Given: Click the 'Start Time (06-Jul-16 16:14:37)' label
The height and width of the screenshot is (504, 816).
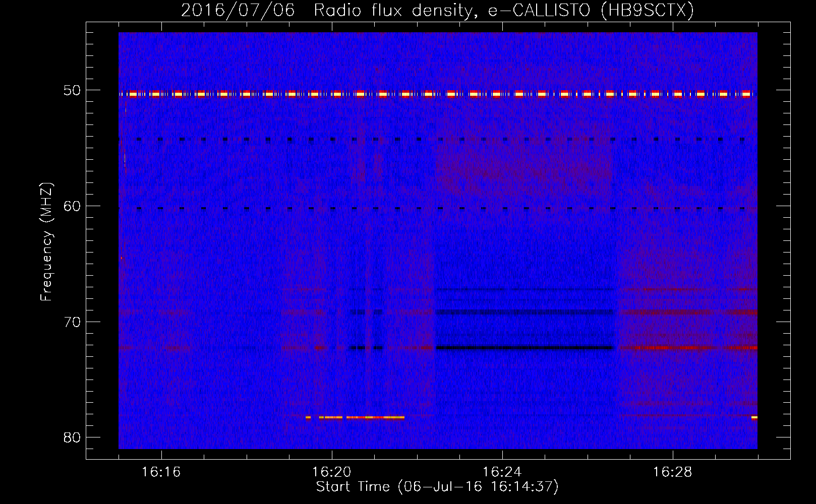Looking at the screenshot, I should coord(437,487).
